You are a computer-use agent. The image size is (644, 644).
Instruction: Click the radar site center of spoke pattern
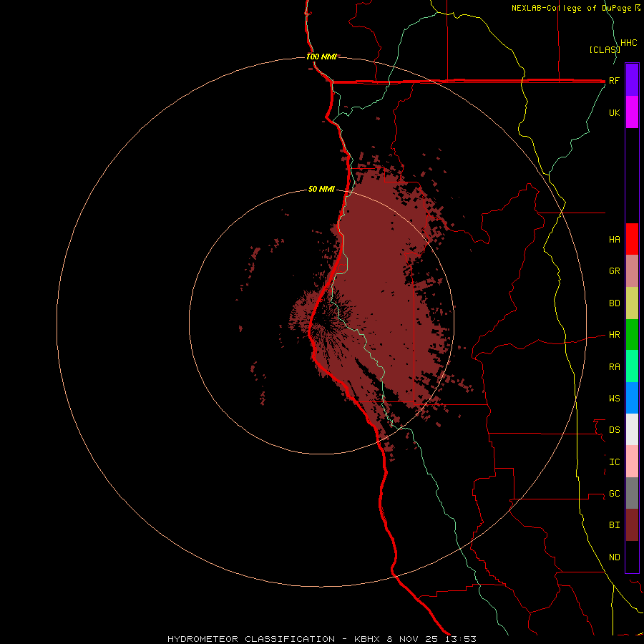click(x=321, y=321)
